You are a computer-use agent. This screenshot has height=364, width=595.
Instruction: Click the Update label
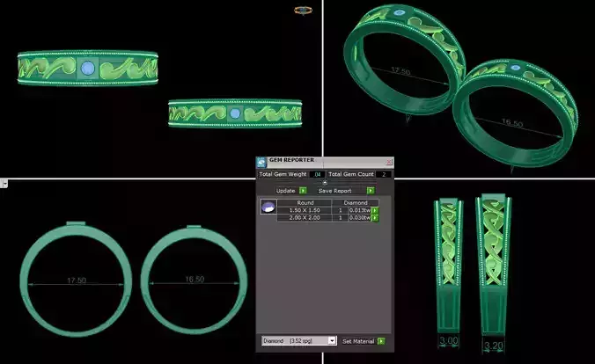click(285, 191)
